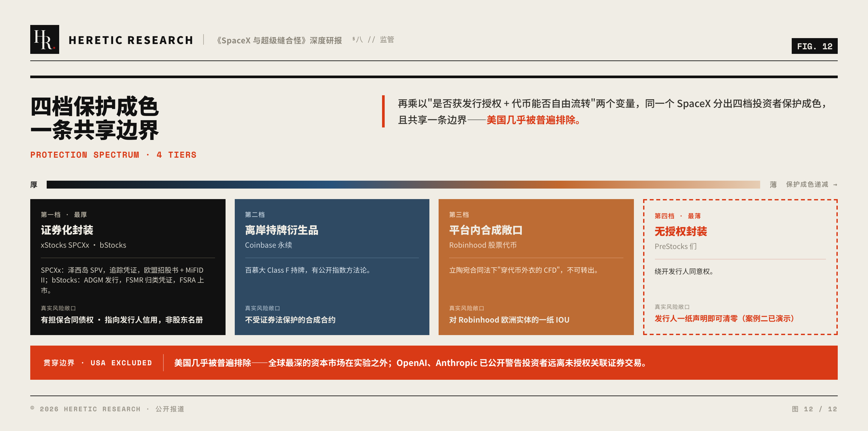Click the red text 美国几乎被普遍排除。
868x431 pixels.
[534, 120]
